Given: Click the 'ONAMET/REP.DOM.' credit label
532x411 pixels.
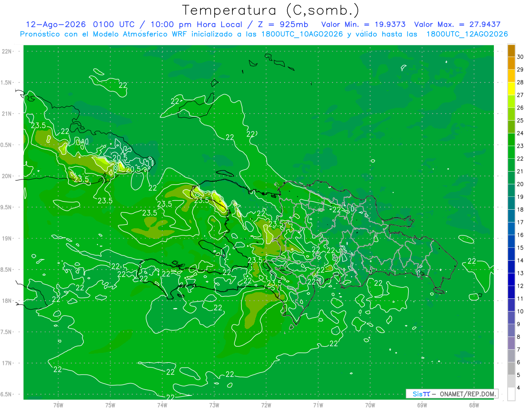Looking at the screenshot, I should 467,394.
